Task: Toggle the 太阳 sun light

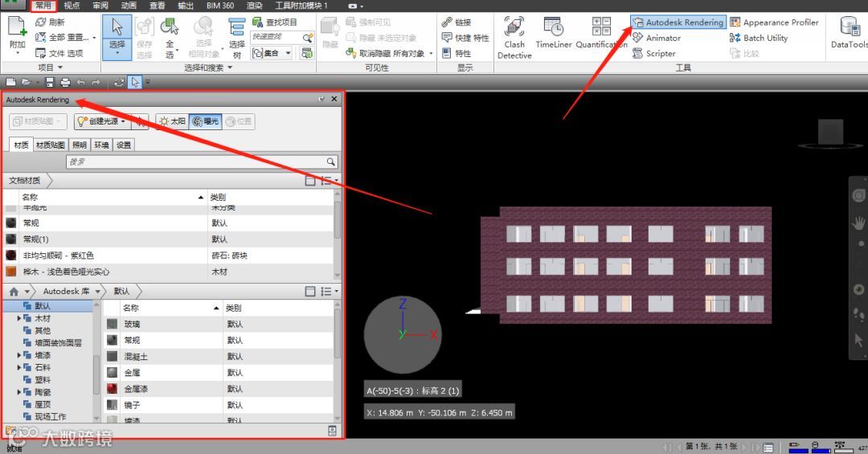Action: pos(172,121)
